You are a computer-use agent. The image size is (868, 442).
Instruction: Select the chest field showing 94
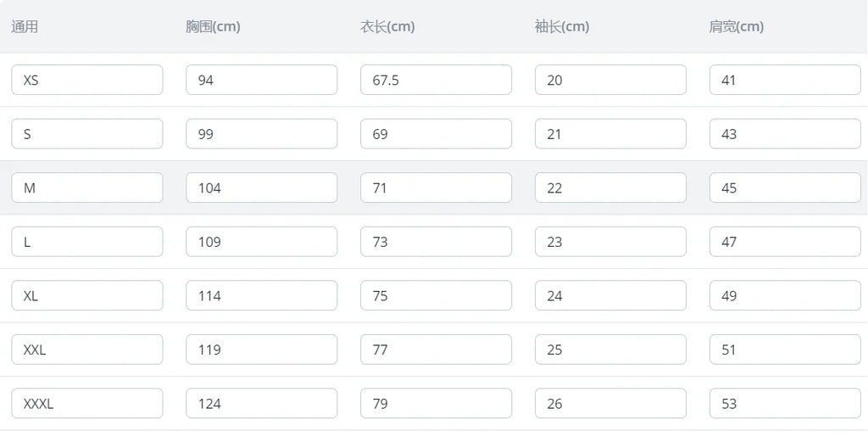[261, 80]
